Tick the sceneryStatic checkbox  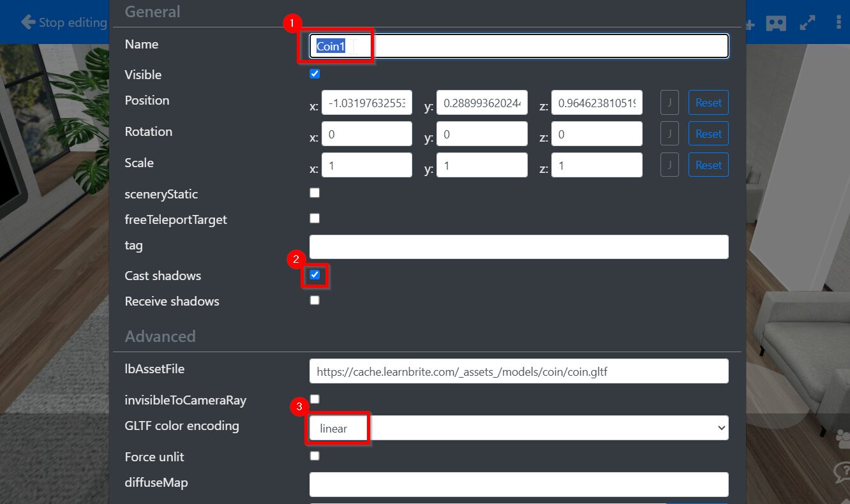click(315, 193)
